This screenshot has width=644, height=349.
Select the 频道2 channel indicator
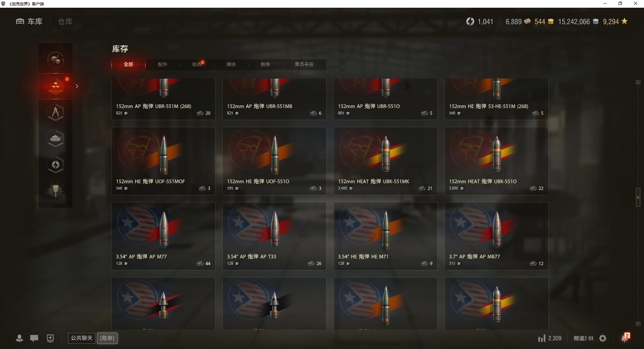[583, 338]
